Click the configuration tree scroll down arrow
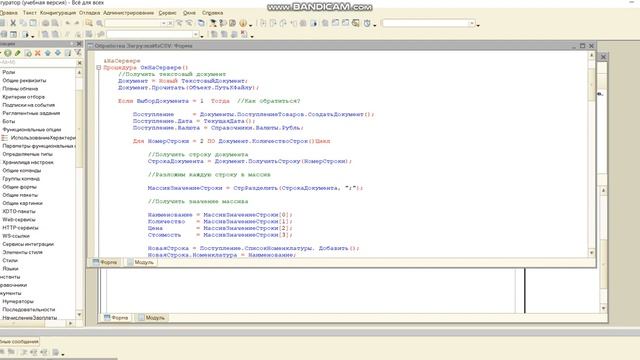The width and height of the screenshot is (640, 360). click(79, 315)
